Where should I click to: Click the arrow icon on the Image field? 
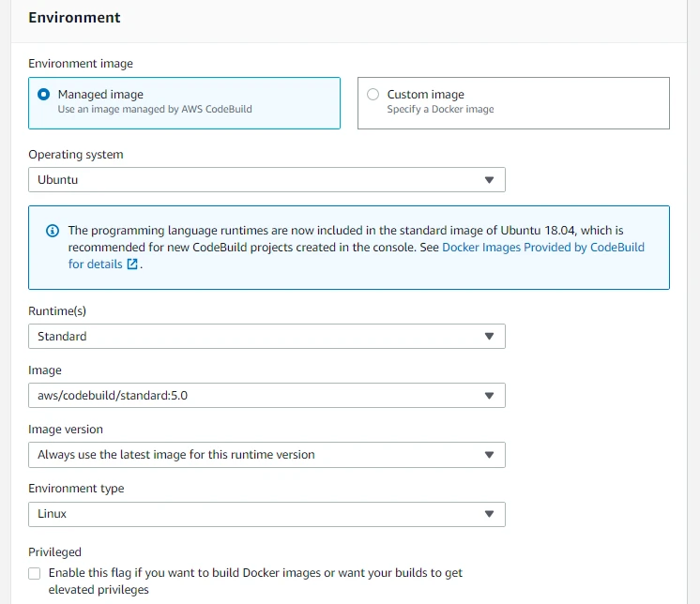(x=489, y=396)
